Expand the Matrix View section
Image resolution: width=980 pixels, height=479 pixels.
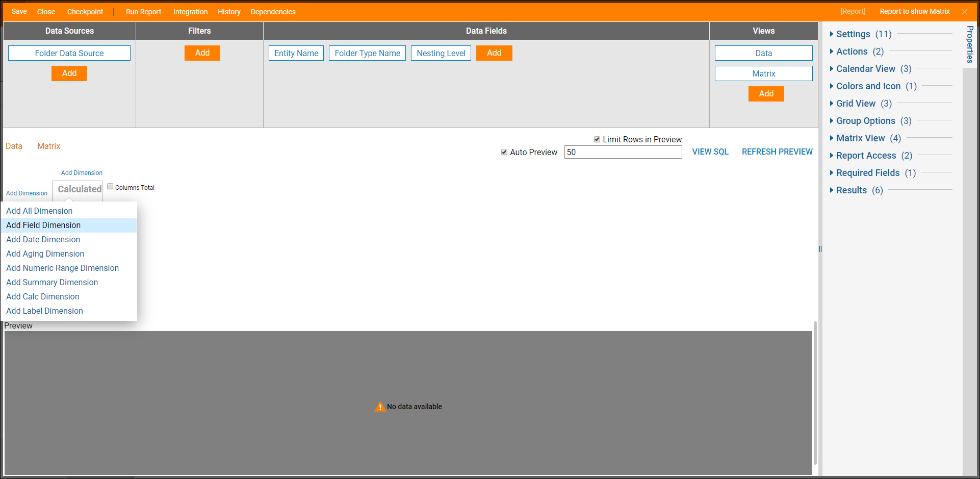coord(865,138)
